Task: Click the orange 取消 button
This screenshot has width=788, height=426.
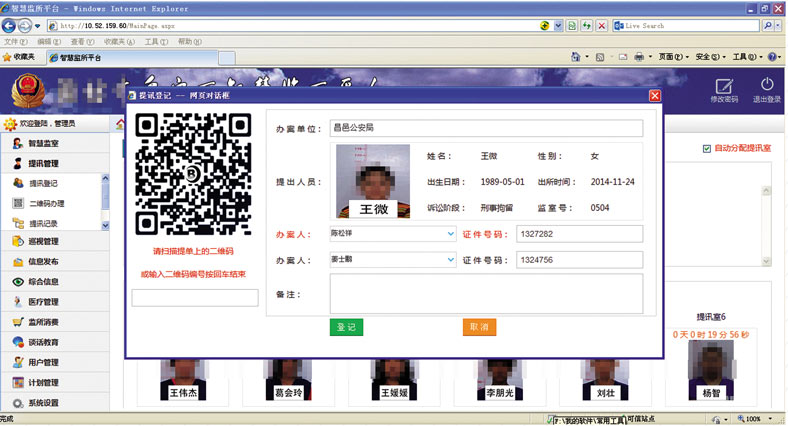Action: [479, 327]
